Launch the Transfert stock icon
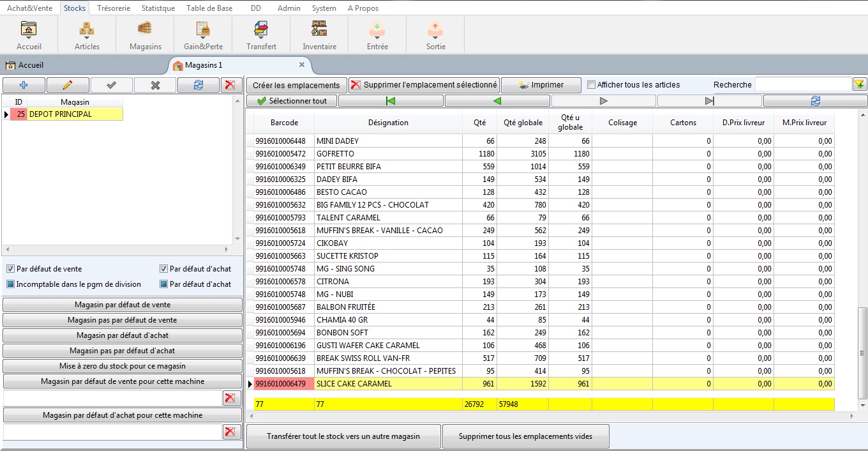 pos(261,34)
